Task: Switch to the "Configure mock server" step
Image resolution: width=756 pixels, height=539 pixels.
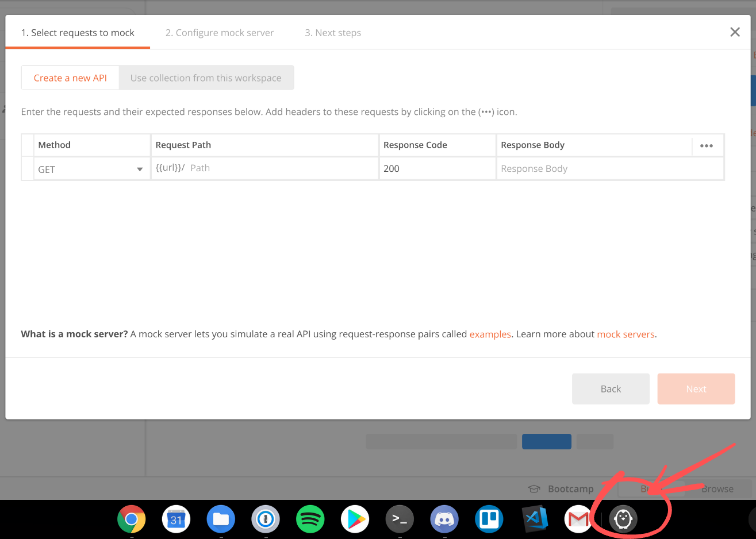Action: (x=219, y=33)
